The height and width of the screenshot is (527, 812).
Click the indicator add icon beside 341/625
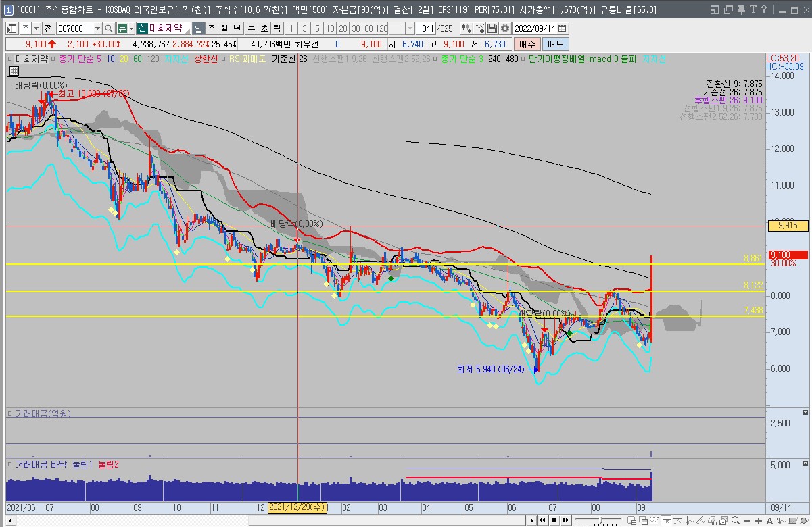pos(466,28)
